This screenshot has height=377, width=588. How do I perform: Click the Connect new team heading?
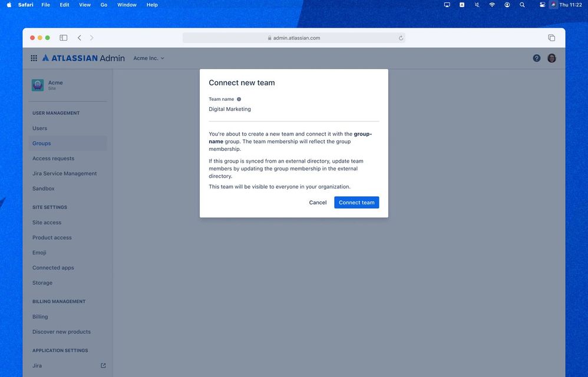pos(242,83)
